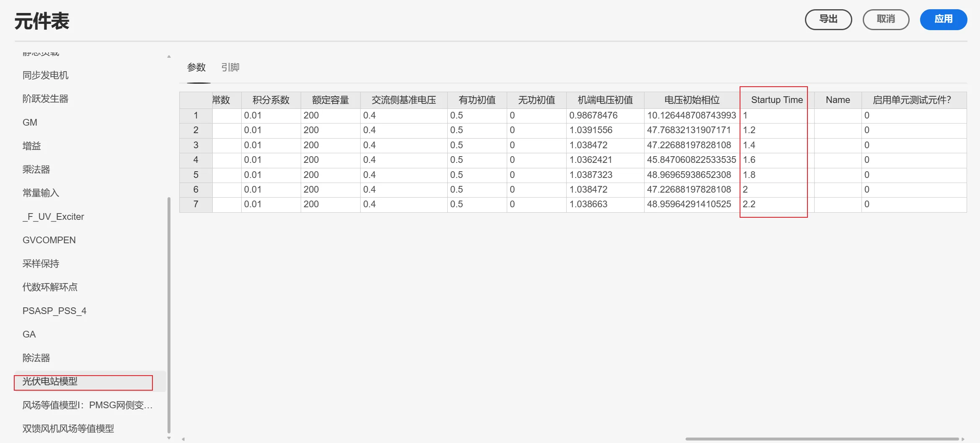The image size is (980, 443).
Task: Select the _F_UV_Exciter component
Action: pos(53,216)
